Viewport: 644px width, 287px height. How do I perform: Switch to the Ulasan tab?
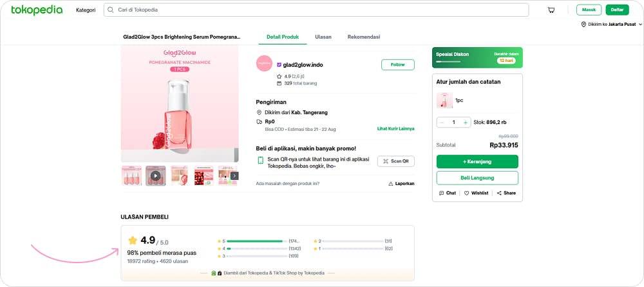pos(323,37)
